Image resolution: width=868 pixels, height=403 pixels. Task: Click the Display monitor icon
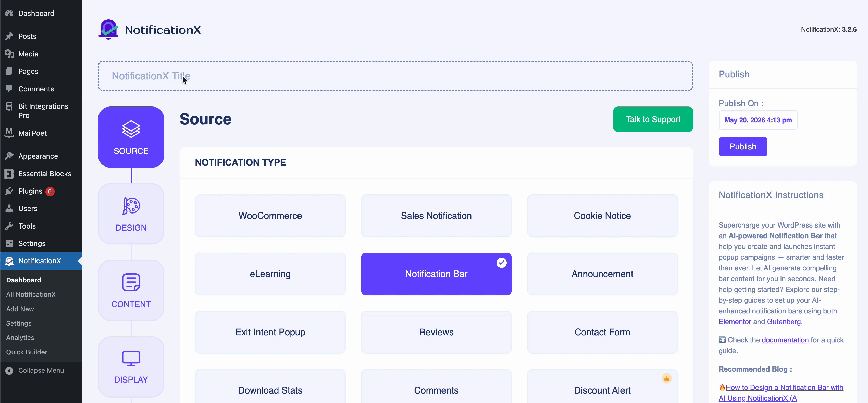131,358
